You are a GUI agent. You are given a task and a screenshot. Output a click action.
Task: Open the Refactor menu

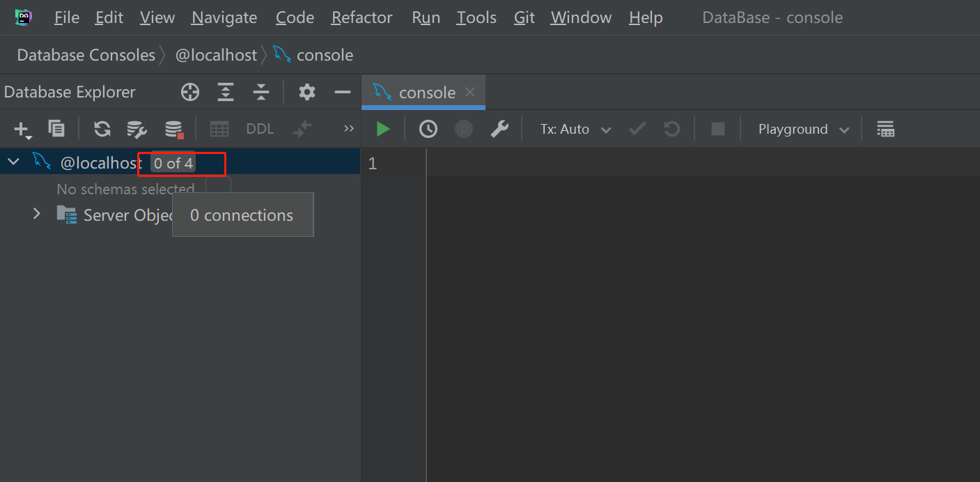(361, 17)
